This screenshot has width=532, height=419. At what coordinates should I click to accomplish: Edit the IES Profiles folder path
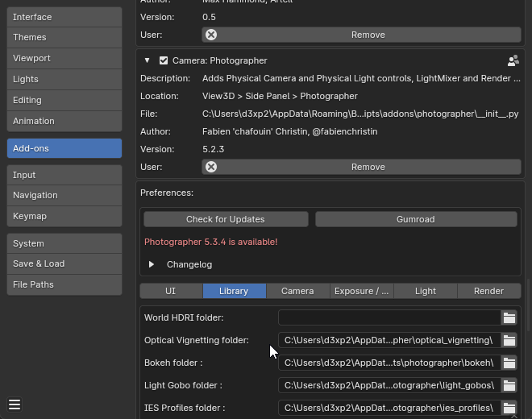click(x=389, y=408)
